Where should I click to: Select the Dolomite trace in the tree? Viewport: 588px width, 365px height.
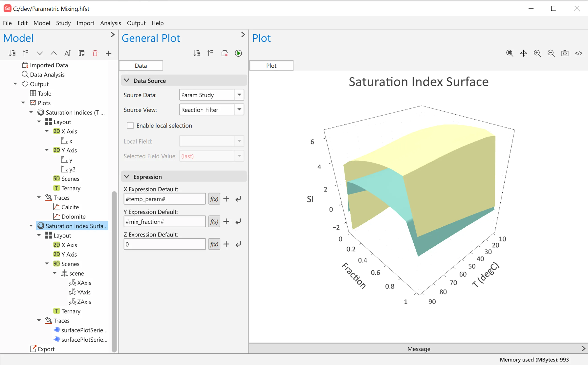point(69,217)
